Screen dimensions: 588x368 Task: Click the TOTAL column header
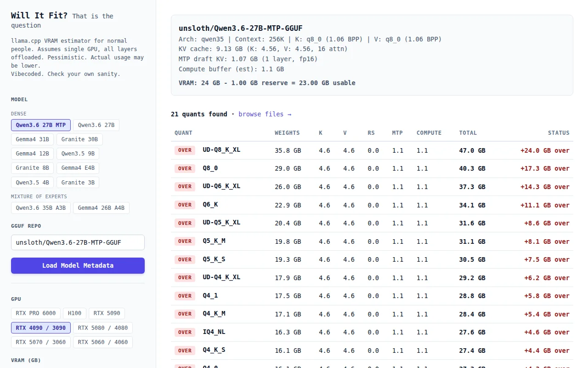tap(468, 133)
